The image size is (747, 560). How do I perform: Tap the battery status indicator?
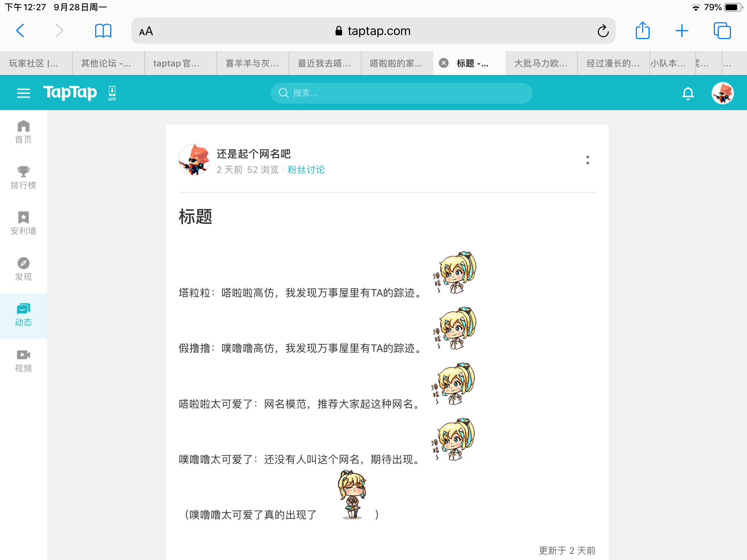(734, 7)
